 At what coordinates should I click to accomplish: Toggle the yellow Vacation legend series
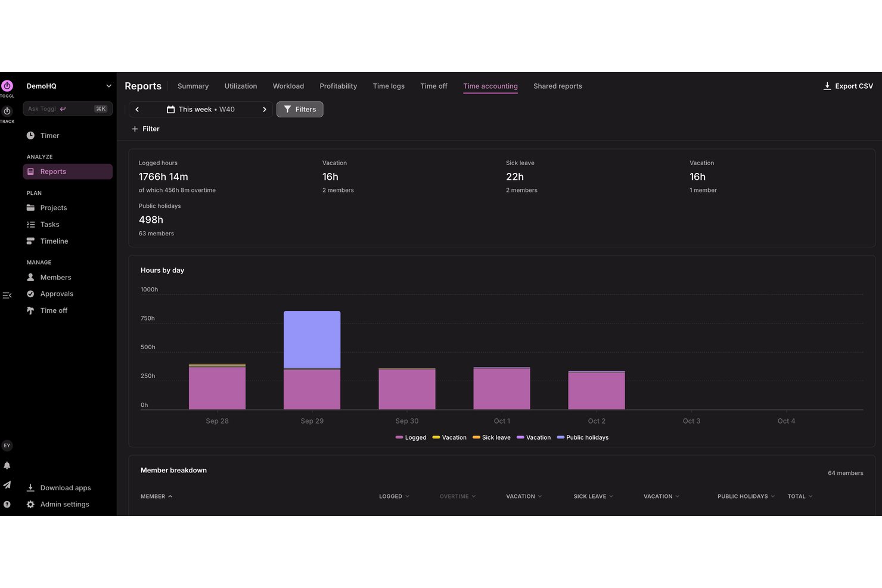[x=449, y=438]
